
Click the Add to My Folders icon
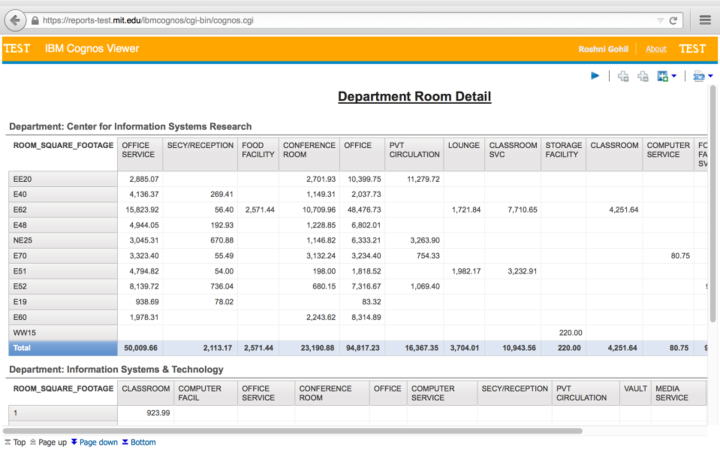662,76
